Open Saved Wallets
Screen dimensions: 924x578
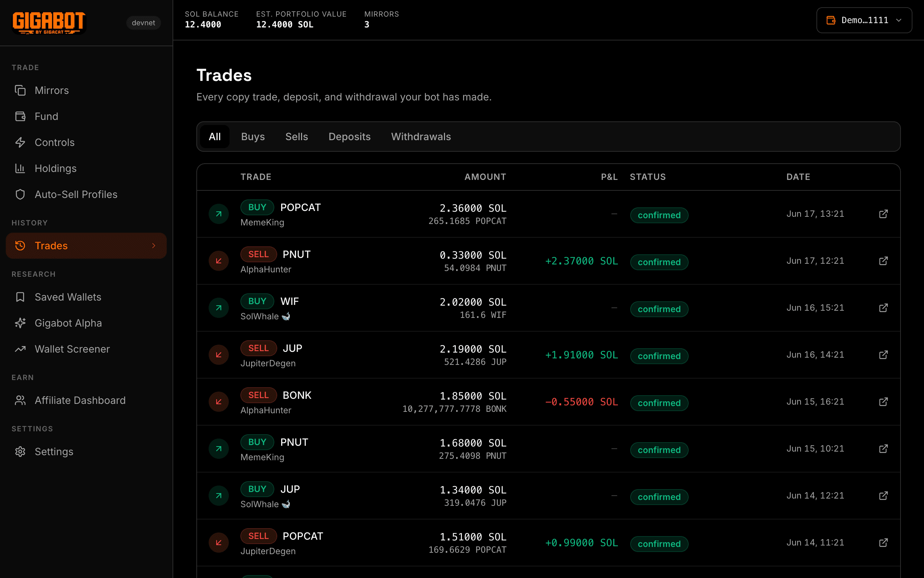pyautogui.click(x=86, y=297)
